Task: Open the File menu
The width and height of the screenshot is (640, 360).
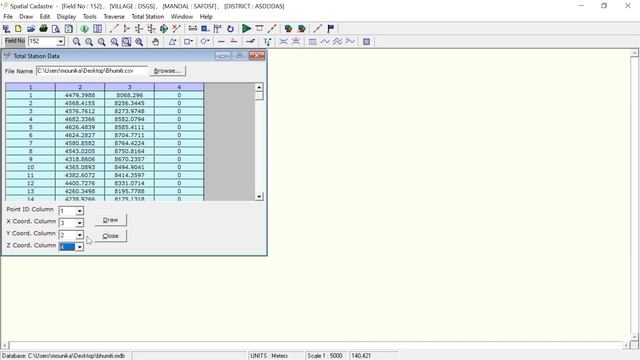Action: 8,17
